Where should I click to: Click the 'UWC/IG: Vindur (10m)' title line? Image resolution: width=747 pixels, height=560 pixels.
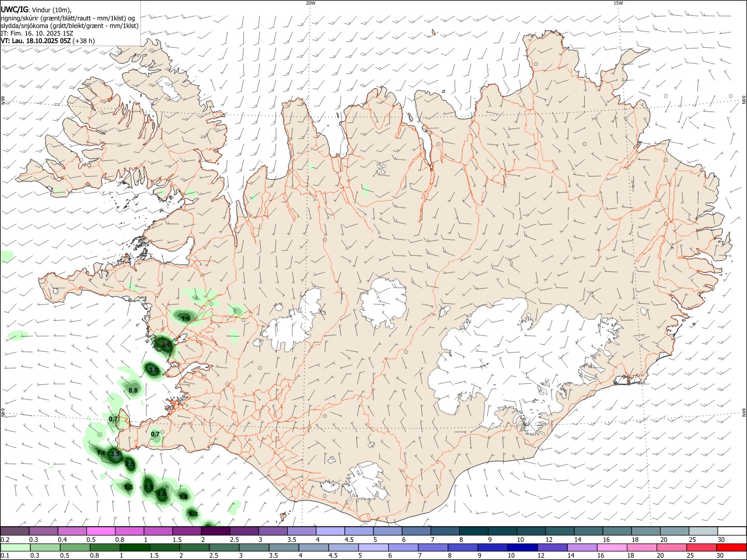(x=35, y=9)
